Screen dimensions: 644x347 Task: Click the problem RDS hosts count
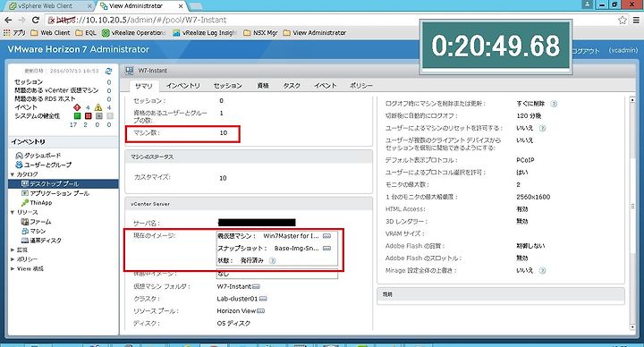tap(109, 99)
